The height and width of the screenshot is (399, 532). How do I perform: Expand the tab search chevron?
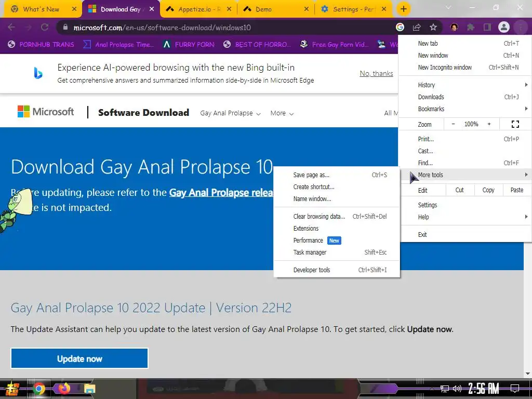[x=448, y=7]
